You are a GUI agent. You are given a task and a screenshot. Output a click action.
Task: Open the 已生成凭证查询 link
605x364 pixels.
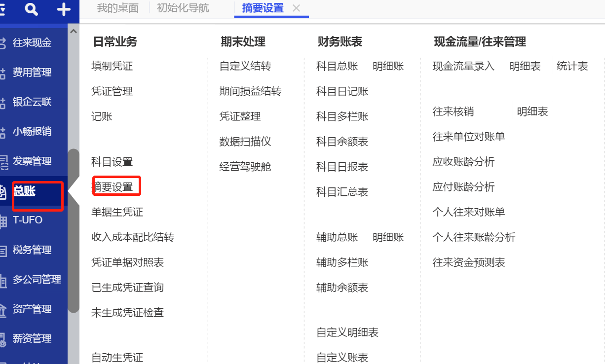click(x=128, y=288)
